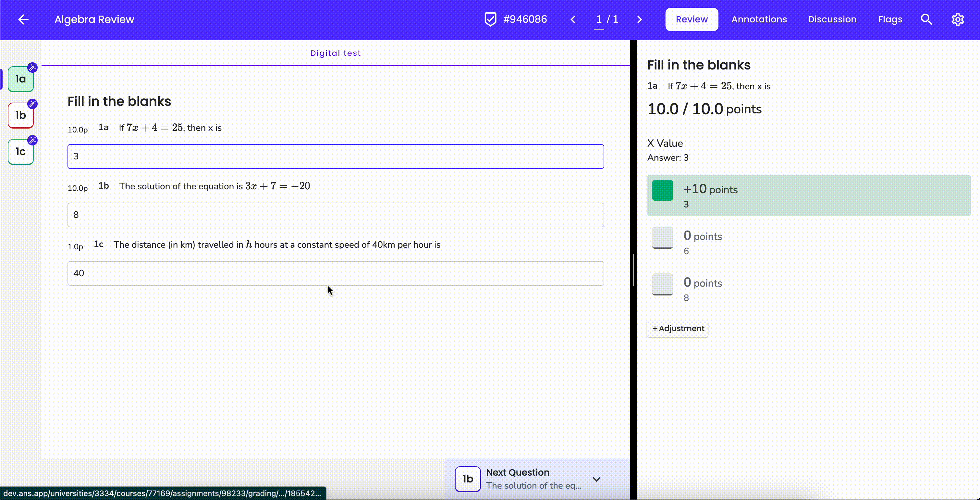Click the panel divider handle
The image size is (980, 500).
(633, 270)
